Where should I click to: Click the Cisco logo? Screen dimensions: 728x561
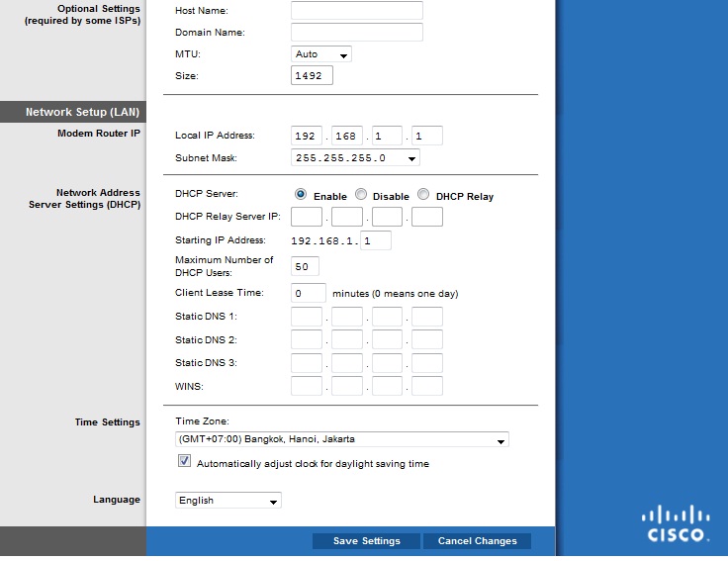676,523
